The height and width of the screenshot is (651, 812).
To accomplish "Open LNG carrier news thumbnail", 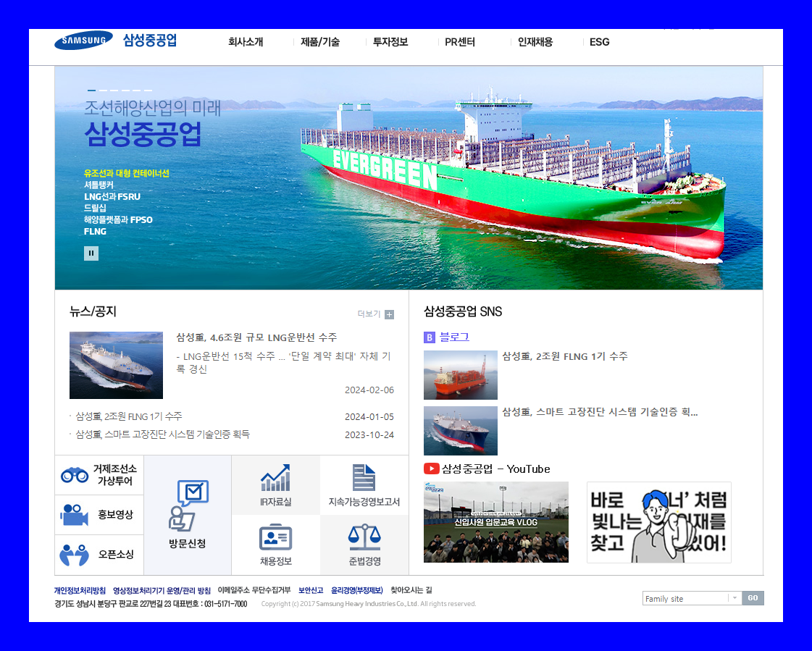I will coord(116,365).
